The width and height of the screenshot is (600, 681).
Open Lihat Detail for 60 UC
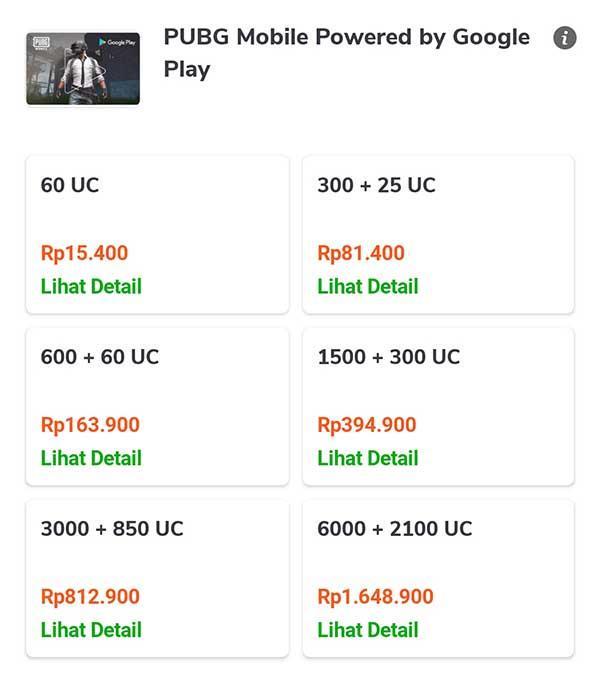point(91,286)
